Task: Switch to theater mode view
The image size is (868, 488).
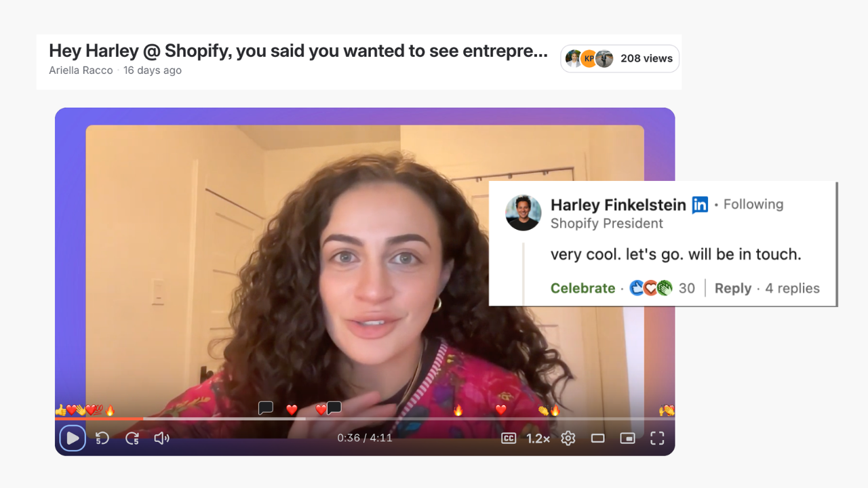Action: tap(597, 439)
